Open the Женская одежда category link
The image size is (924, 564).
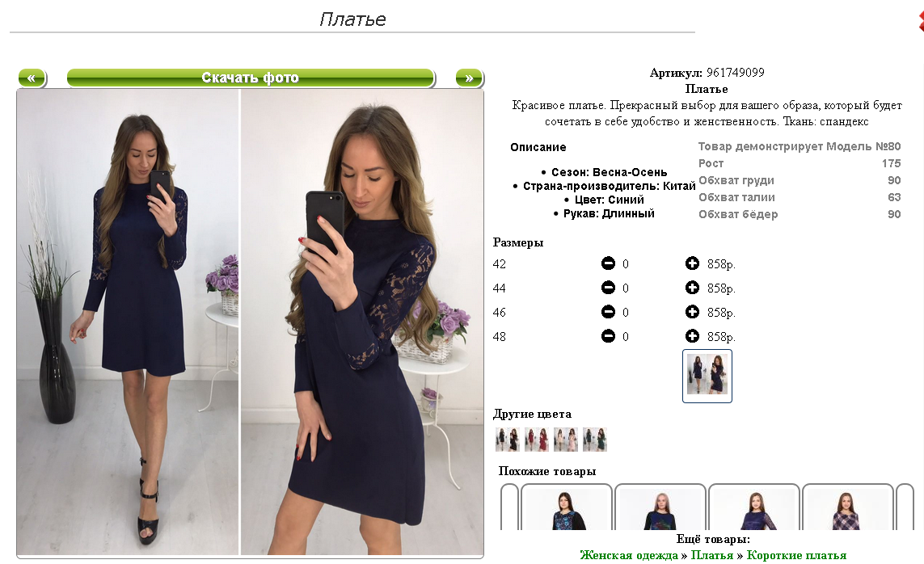click(x=629, y=555)
